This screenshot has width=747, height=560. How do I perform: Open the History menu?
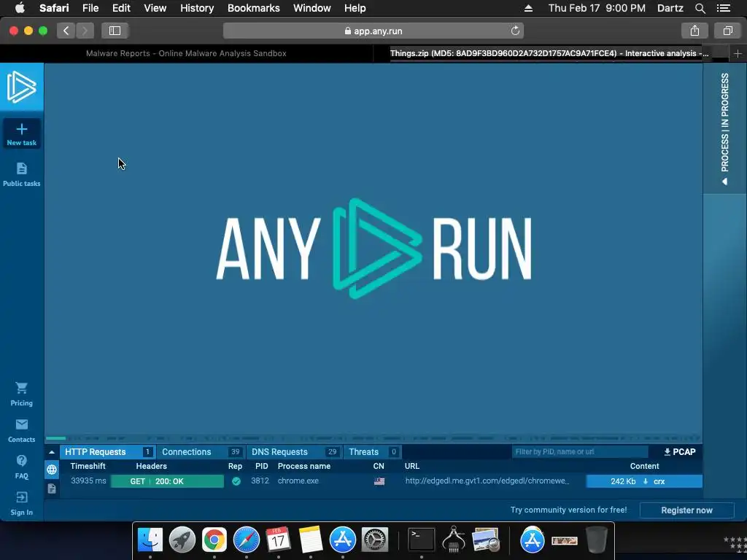click(197, 8)
